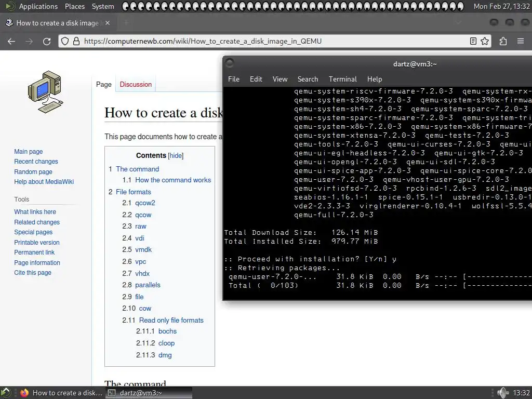Image resolution: width=532 pixels, height=399 pixels.
Task: Jump to the cloop section
Action: [x=166, y=343]
